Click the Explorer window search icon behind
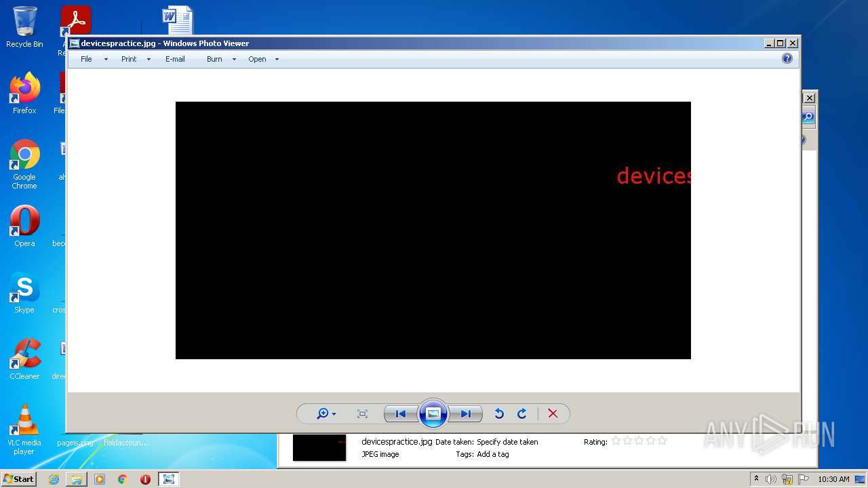Screen dimensions: 868x488 (808, 117)
